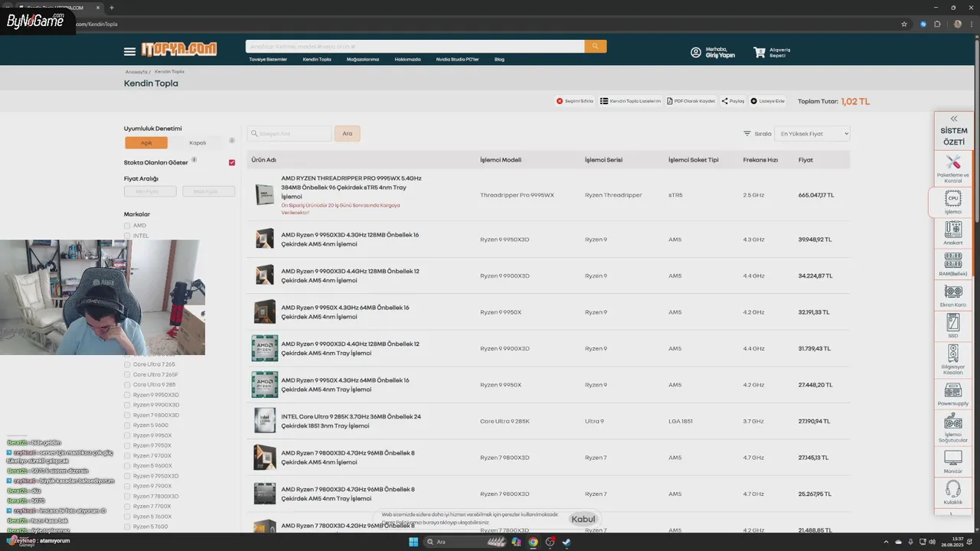Click the Min Fiyat price input
This screenshot has width=980, height=551.
pyautogui.click(x=150, y=191)
